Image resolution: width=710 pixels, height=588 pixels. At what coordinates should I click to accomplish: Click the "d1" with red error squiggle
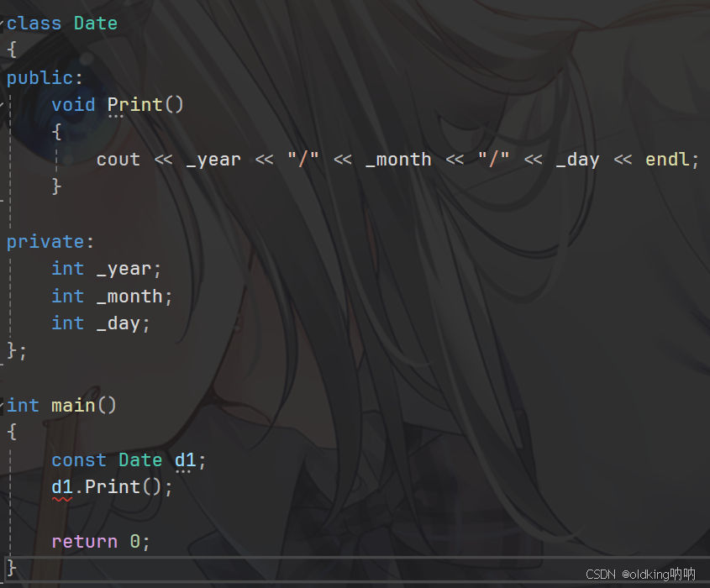point(62,487)
